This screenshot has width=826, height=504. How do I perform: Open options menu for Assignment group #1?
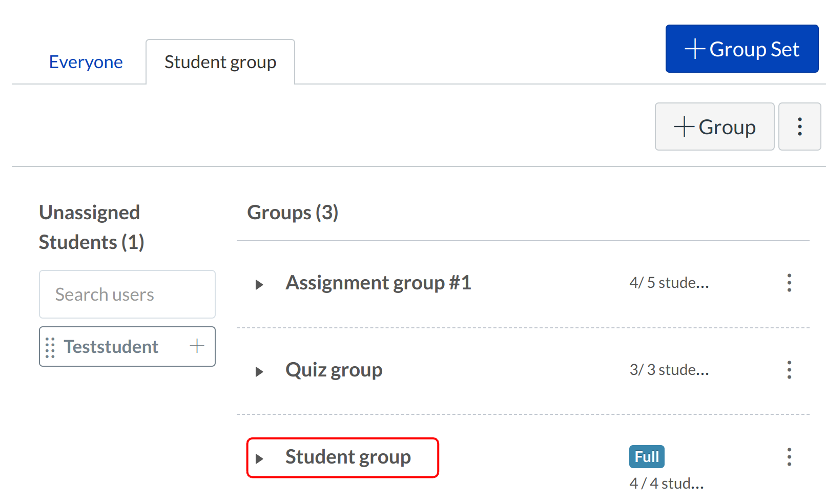(789, 283)
